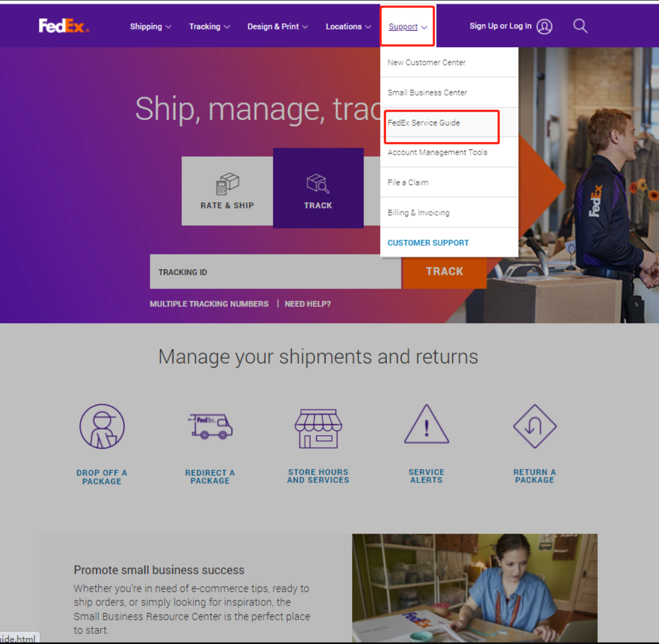Image resolution: width=659 pixels, height=644 pixels.
Task: Open Store Hours and Services icon
Action: (318, 428)
